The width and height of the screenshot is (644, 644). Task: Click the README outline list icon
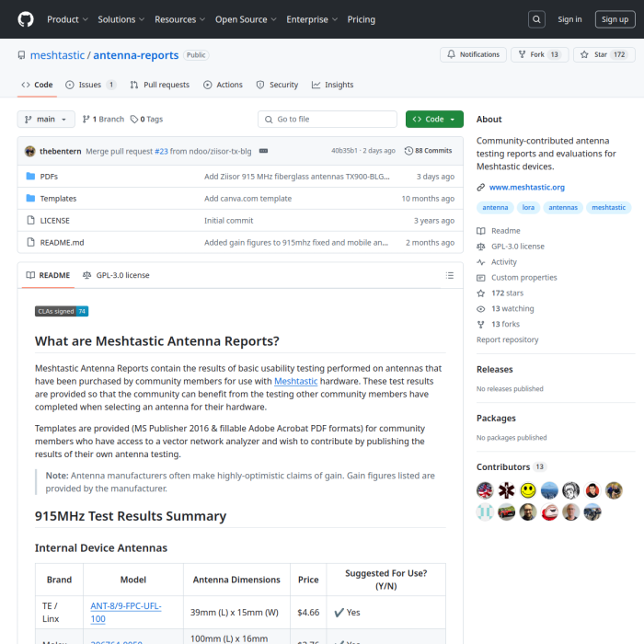coord(449,275)
